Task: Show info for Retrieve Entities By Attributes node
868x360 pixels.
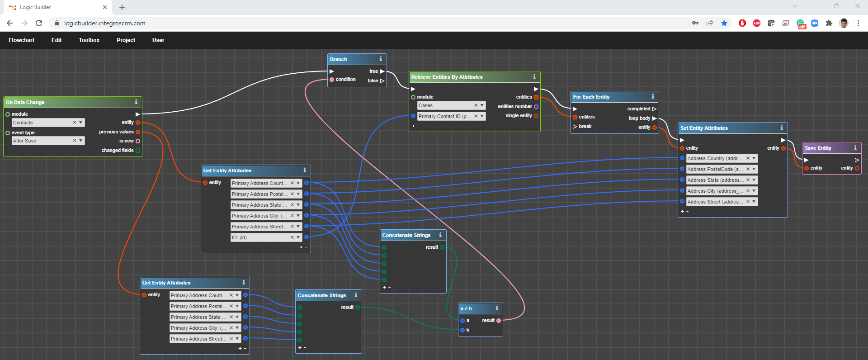Action: [534, 76]
